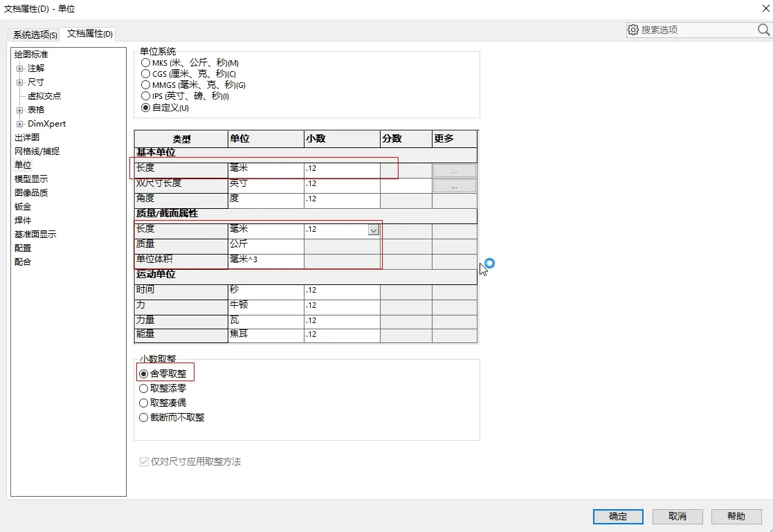Click 单位体积 unit cell 毫米^3
The width and height of the screenshot is (773, 532).
click(266, 262)
